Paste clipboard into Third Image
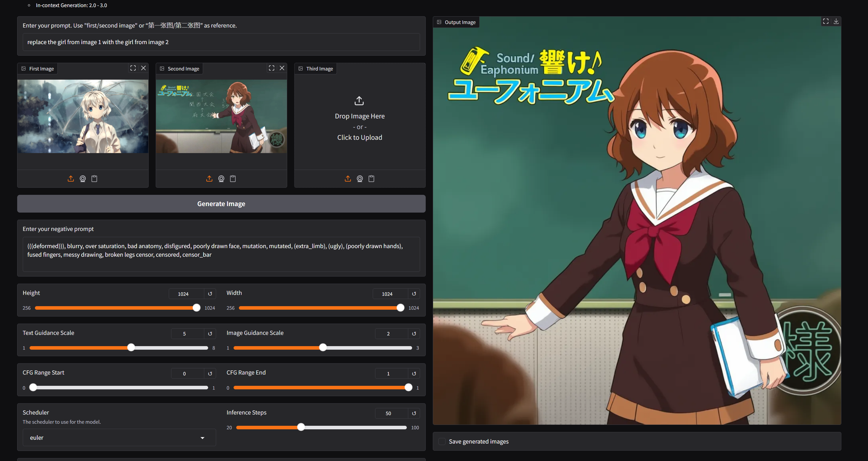This screenshot has width=868, height=461. tap(371, 179)
